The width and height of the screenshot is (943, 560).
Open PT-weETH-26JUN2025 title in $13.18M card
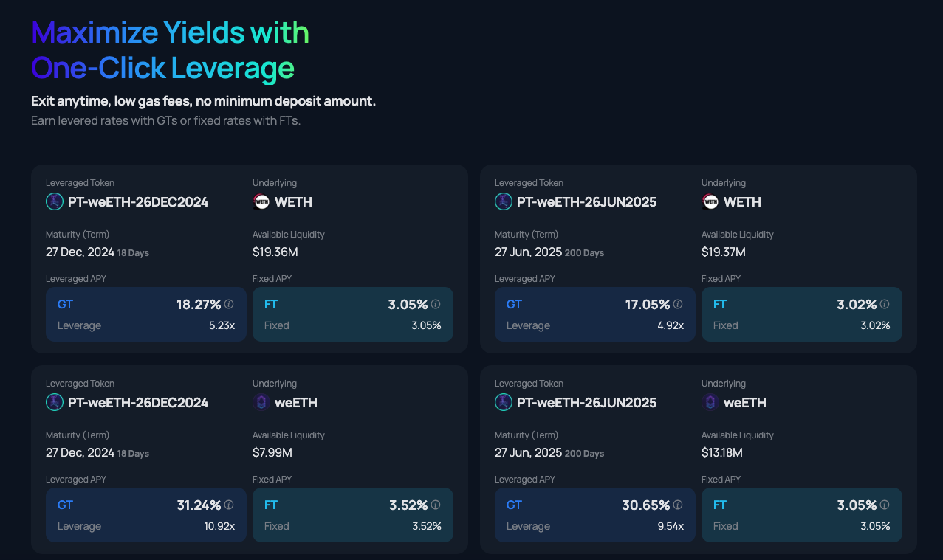point(586,403)
